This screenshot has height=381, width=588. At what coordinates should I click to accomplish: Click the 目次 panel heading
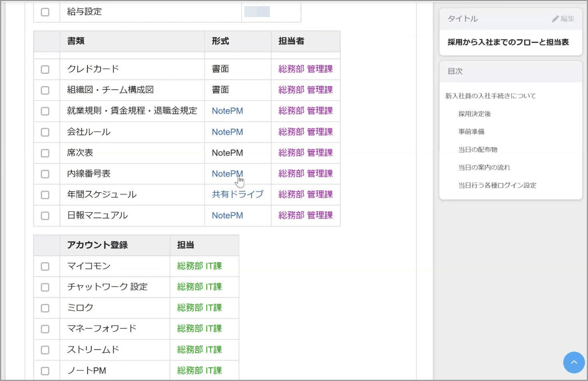pyautogui.click(x=455, y=71)
